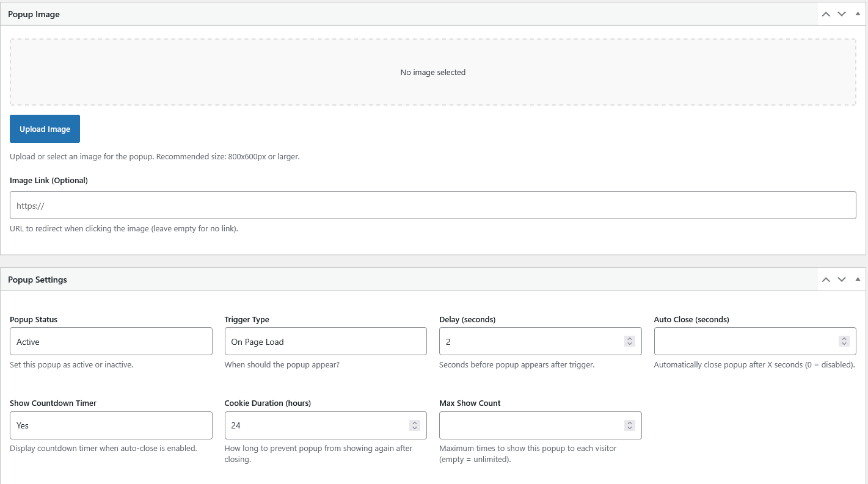Click the 'No image selected' placeholder area
The image size is (868, 484).
coord(433,72)
